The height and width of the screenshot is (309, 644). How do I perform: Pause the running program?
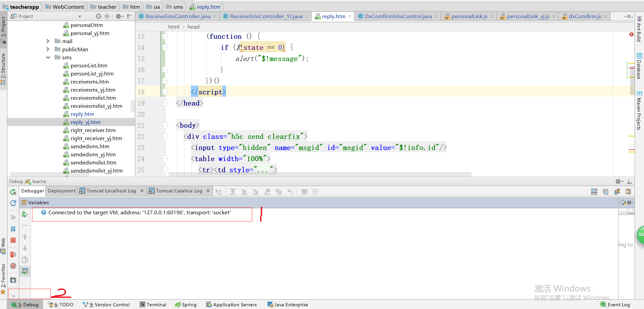pyautogui.click(x=13, y=228)
